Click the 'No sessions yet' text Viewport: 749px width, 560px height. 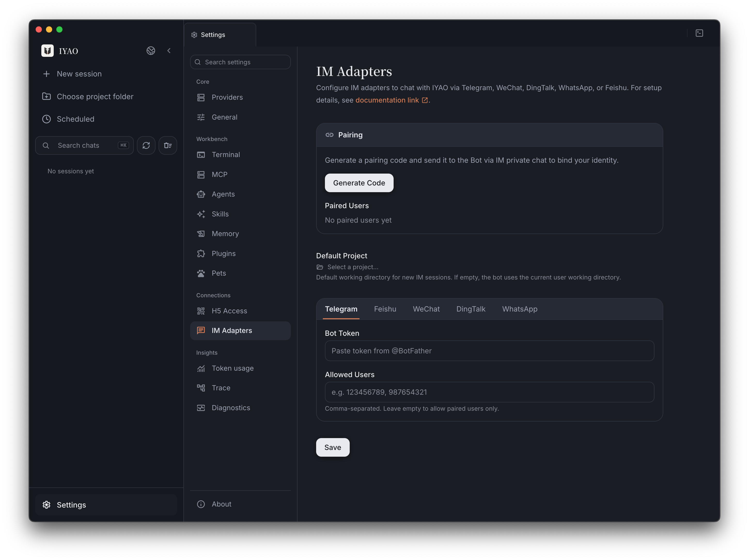tap(71, 171)
